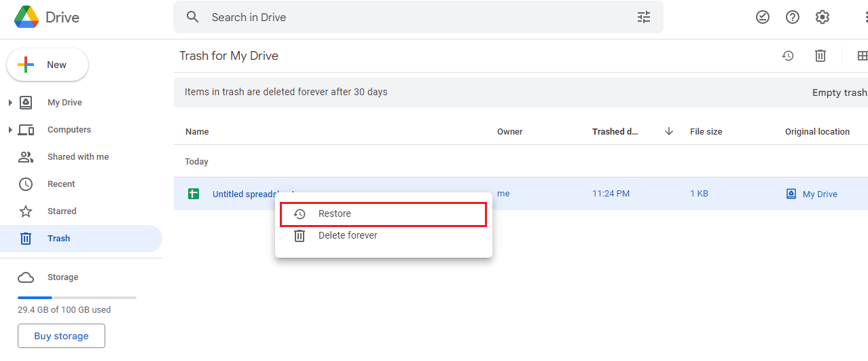Open search filter options icon
Viewport: 868px width, 361px height.
click(644, 17)
